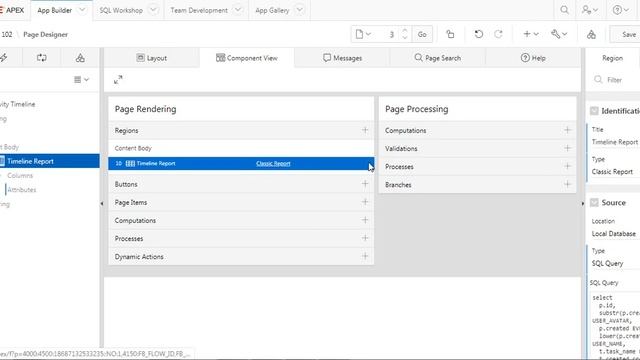
Task: Click the page number stepper arrows
Action: click(404, 34)
